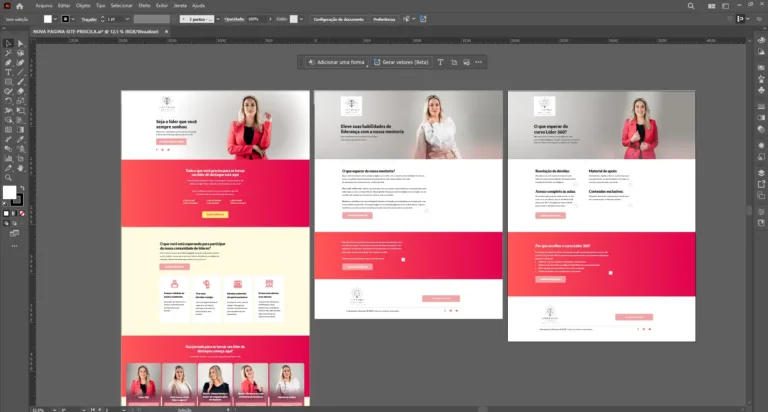768x412 pixels.
Task: Open fill color dropdown in control bar
Action: [55, 19]
